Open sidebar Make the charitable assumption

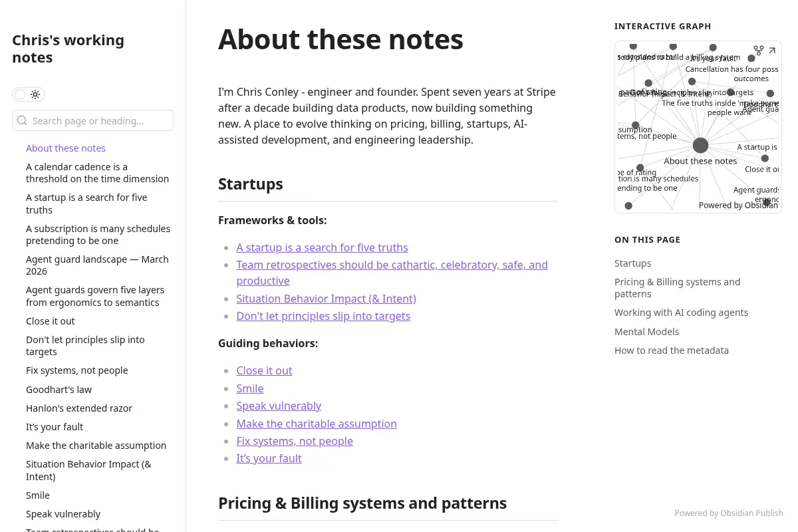tap(96, 446)
